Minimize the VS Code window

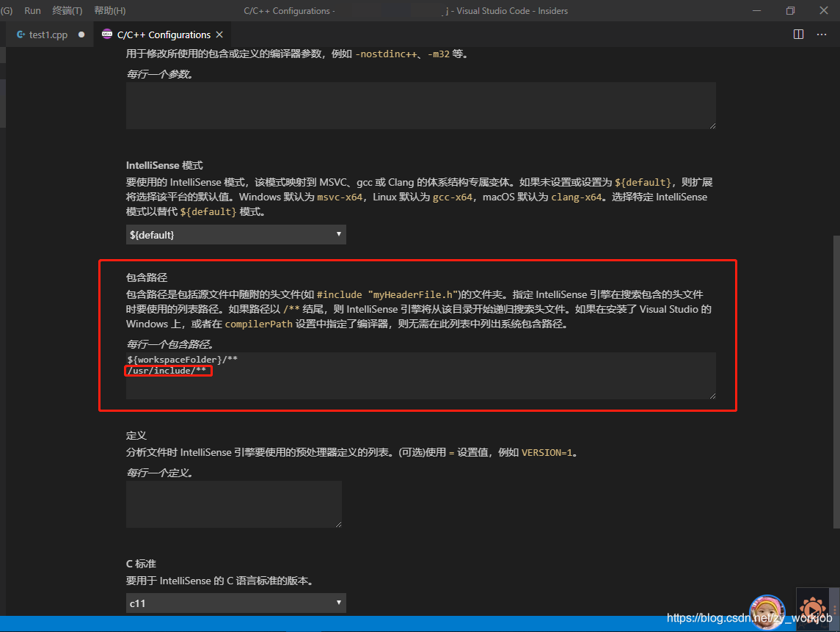click(756, 11)
